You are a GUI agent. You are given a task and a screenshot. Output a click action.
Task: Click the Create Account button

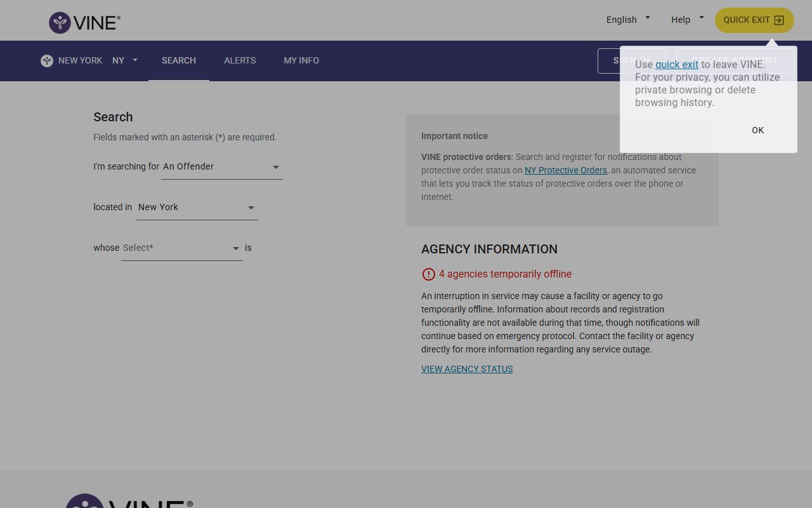(x=735, y=61)
